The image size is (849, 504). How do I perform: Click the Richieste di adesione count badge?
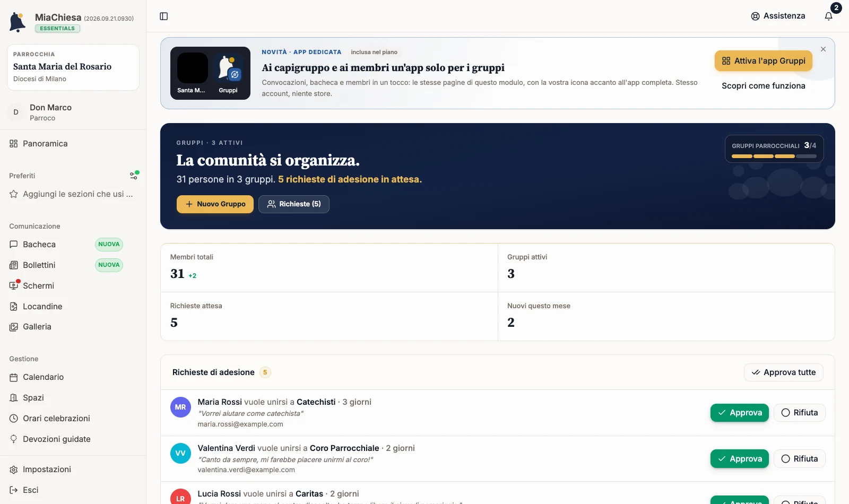pyautogui.click(x=265, y=372)
